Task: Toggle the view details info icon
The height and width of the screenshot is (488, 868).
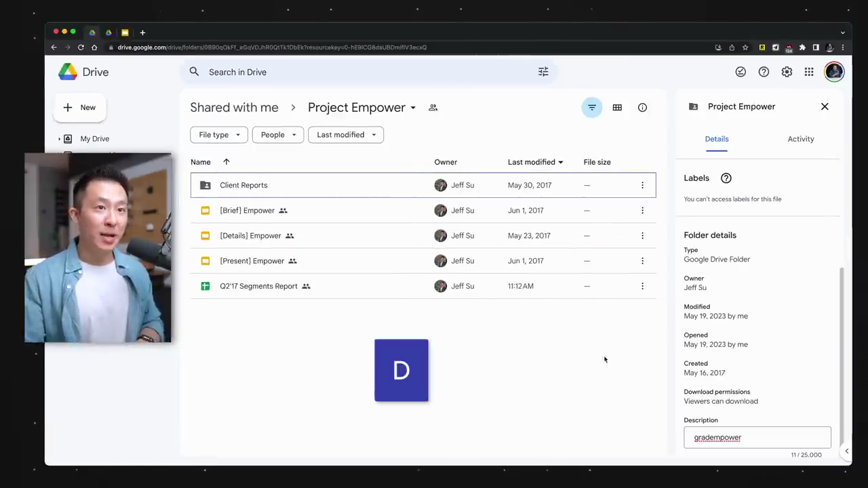Action: pos(642,108)
